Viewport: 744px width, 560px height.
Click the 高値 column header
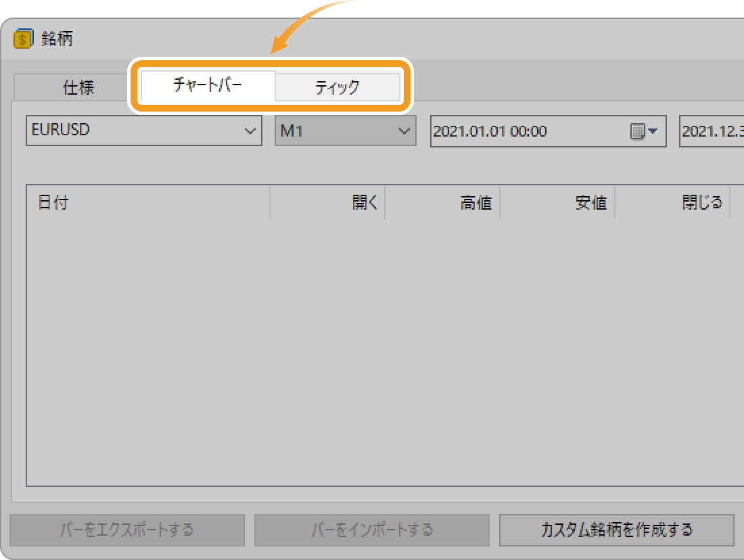tap(442, 203)
